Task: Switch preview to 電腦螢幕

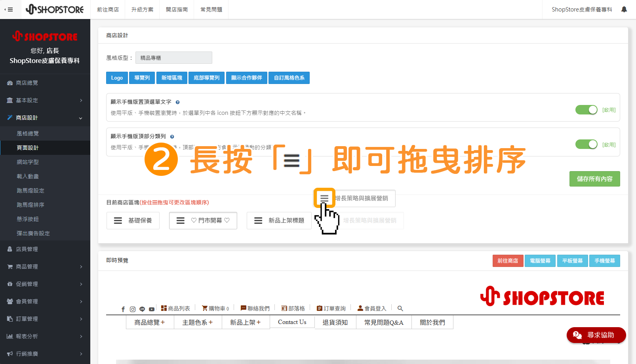Action: [540, 261]
